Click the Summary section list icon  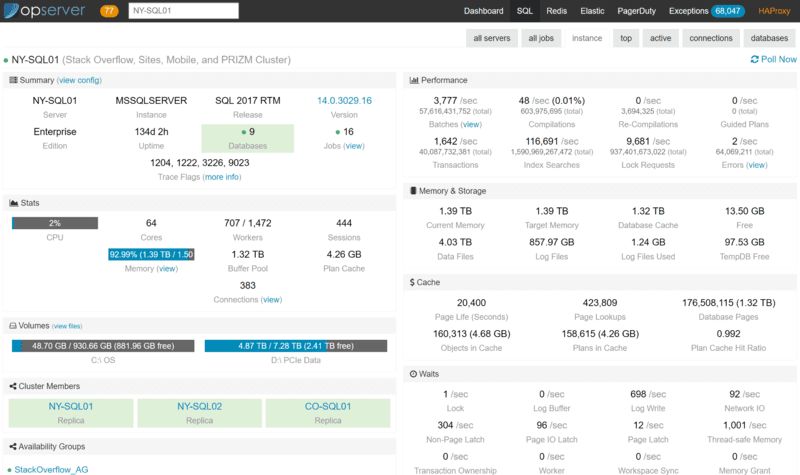point(13,80)
